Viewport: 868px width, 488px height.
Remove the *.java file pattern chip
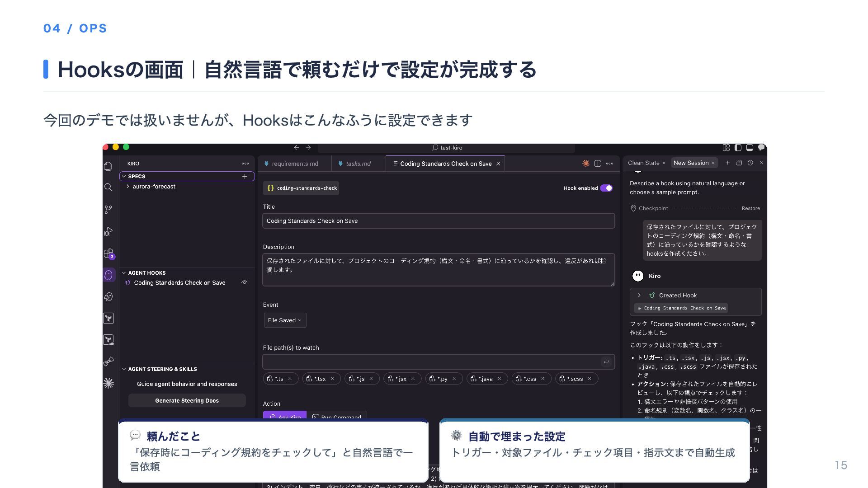click(x=499, y=379)
